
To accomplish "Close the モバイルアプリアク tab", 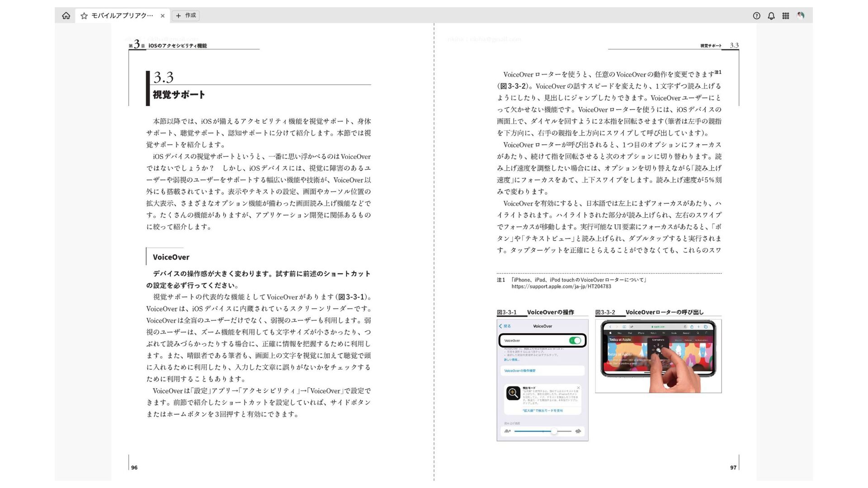I will click(x=163, y=16).
